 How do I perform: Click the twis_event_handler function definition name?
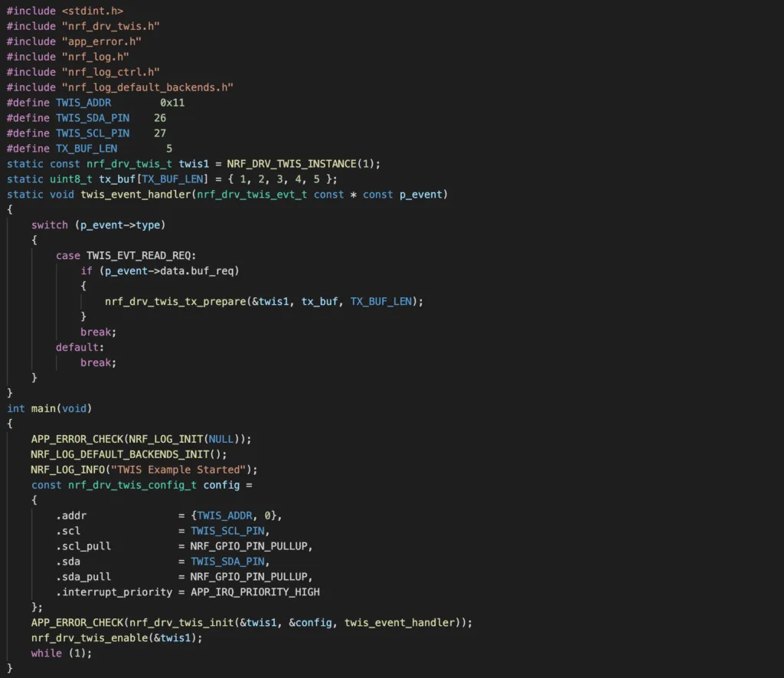pyautogui.click(x=135, y=195)
